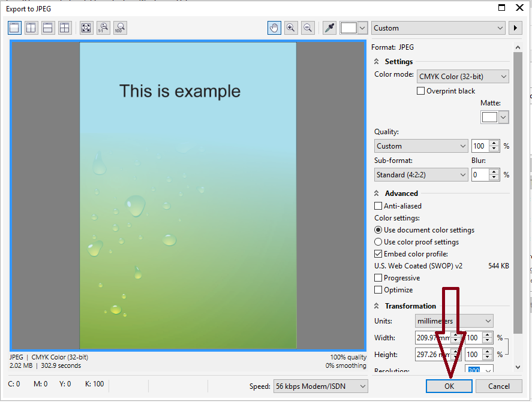This screenshot has width=532, height=402.
Task: Select the Pan tool in the preview toolbar
Action: point(274,28)
